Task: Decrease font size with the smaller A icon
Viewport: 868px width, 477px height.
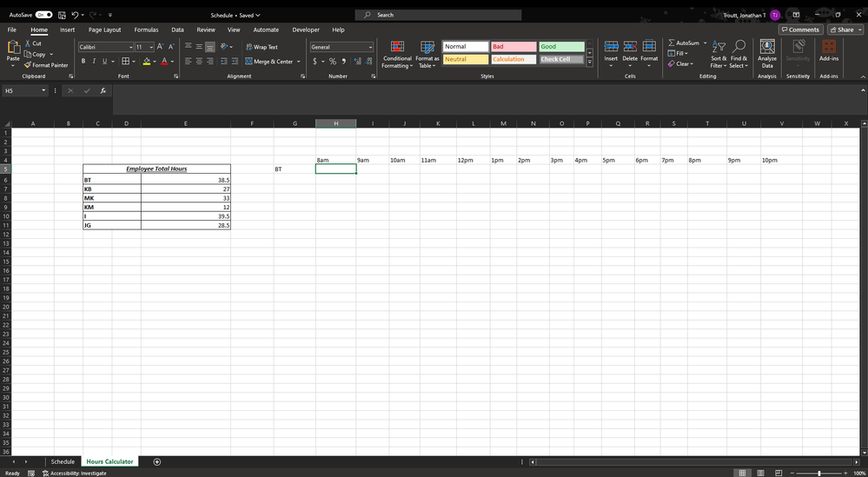Action: 171,47
